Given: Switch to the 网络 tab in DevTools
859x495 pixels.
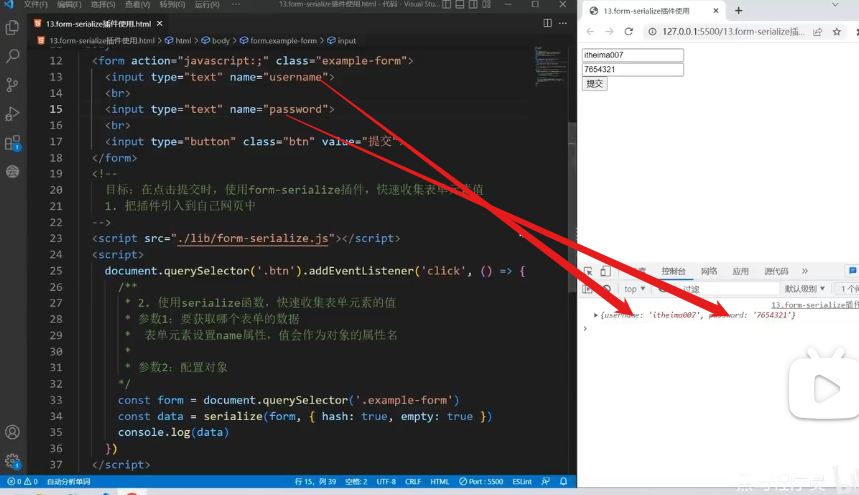Looking at the screenshot, I should (709, 271).
